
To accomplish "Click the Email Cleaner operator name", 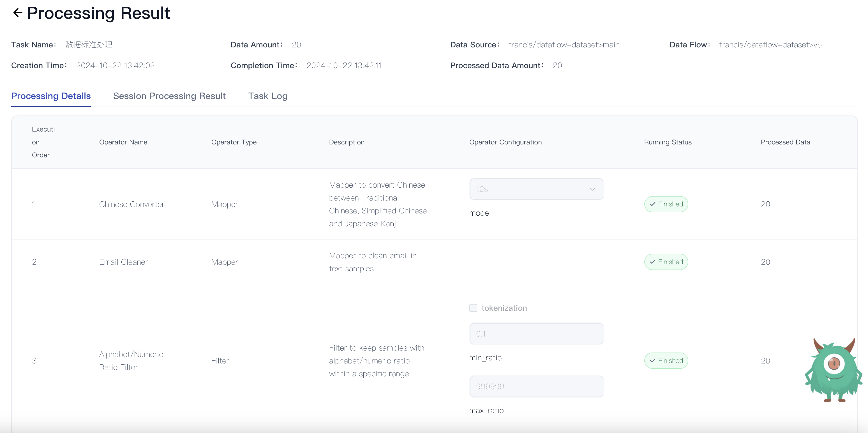I will (123, 262).
